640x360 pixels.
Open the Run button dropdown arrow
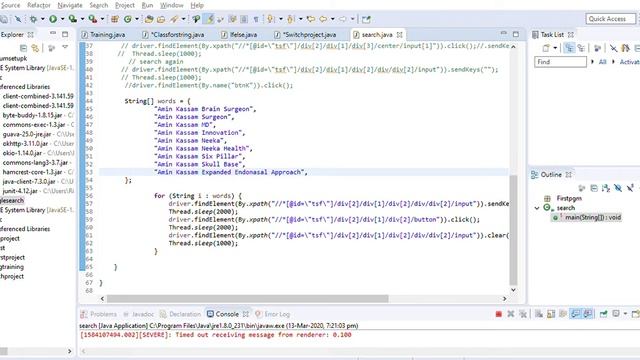click(62, 19)
